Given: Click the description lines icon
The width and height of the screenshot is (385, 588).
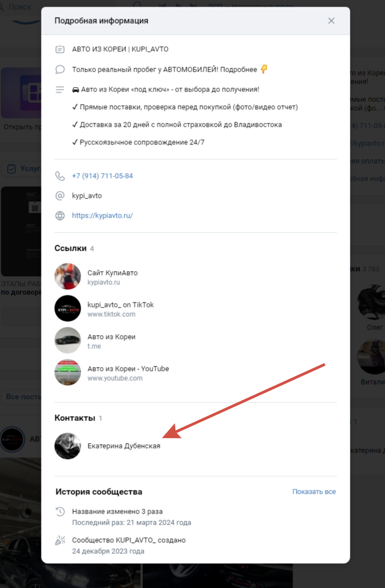Looking at the screenshot, I should point(60,89).
